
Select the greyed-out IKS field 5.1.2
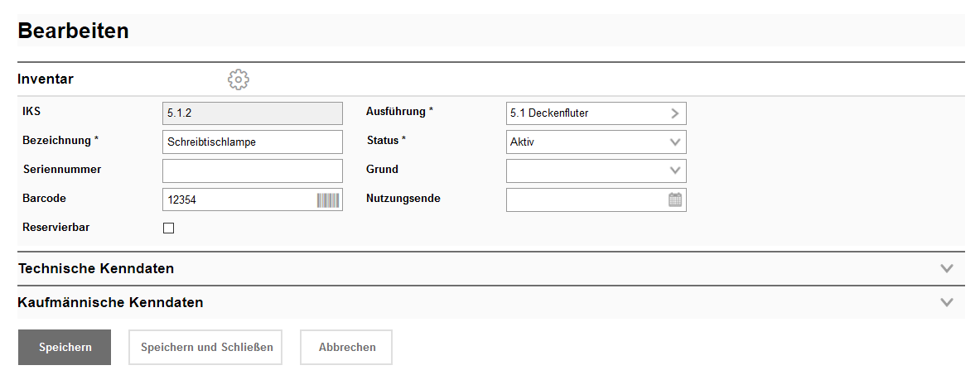[252, 113]
